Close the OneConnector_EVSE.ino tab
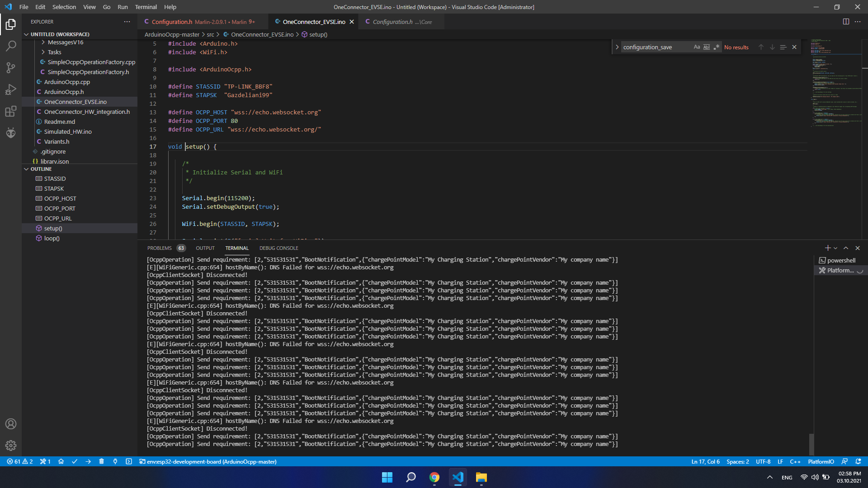 [351, 22]
